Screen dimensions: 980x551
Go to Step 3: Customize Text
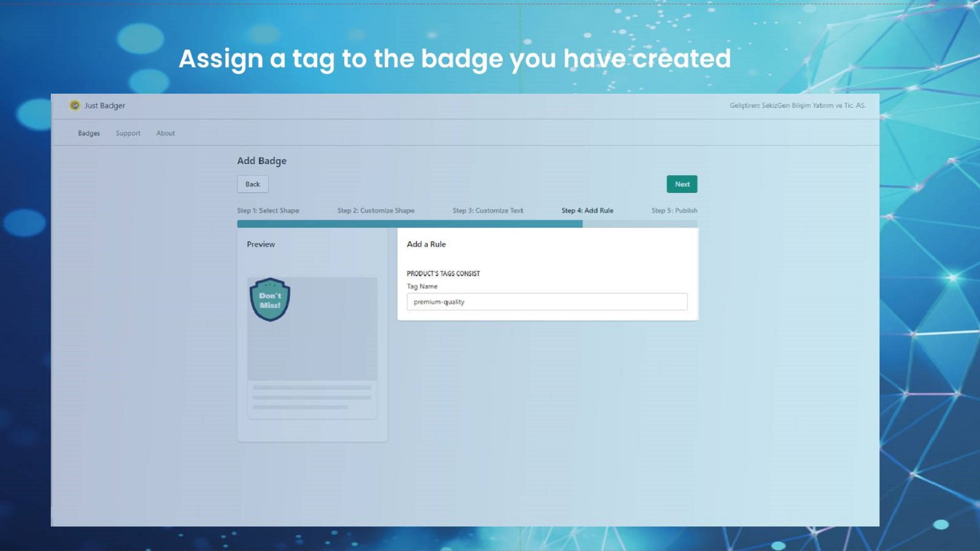click(x=488, y=211)
